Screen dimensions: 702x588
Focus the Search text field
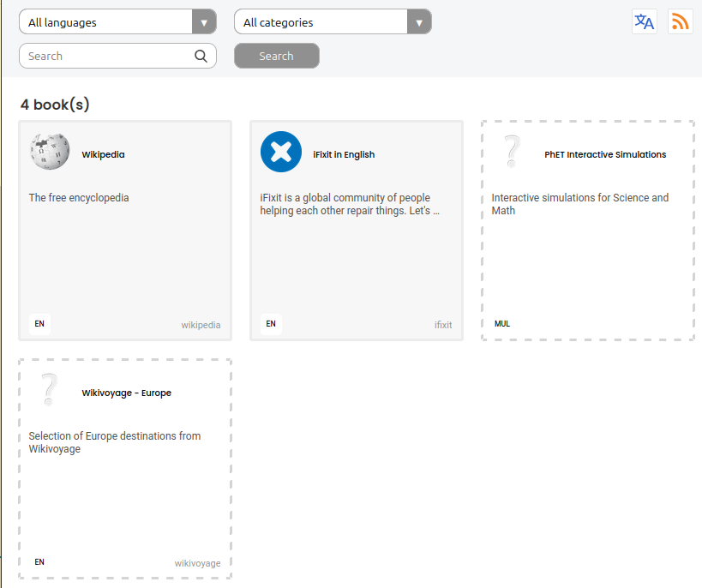pos(117,56)
